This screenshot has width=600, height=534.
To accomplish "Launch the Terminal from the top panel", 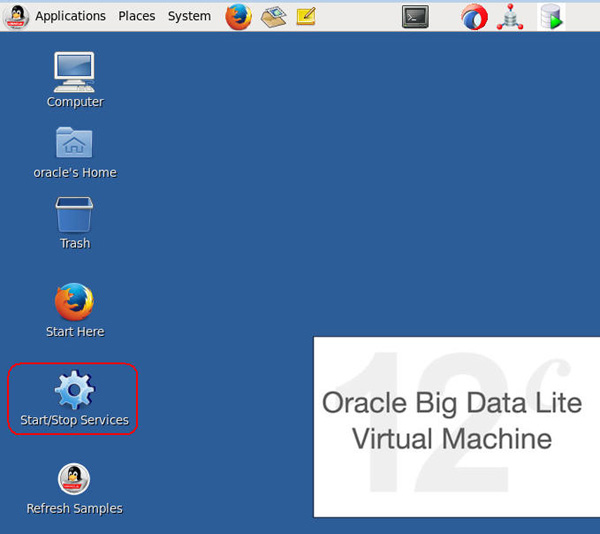I will [x=415, y=17].
